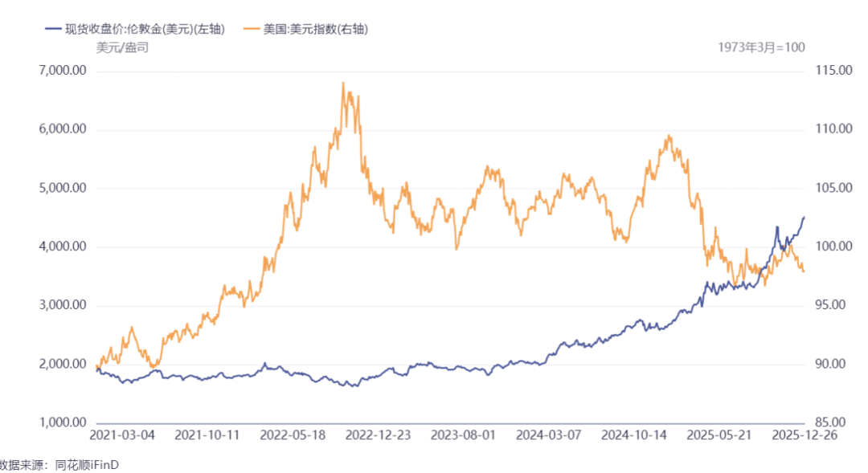Image resolution: width=868 pixels, height=473 pixels.
Task: Pick the right axis value 100.00
Action: (x=833, y=247)
